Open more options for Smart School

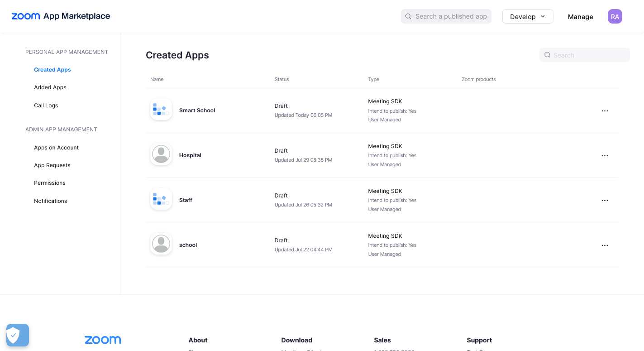(605, 111)
